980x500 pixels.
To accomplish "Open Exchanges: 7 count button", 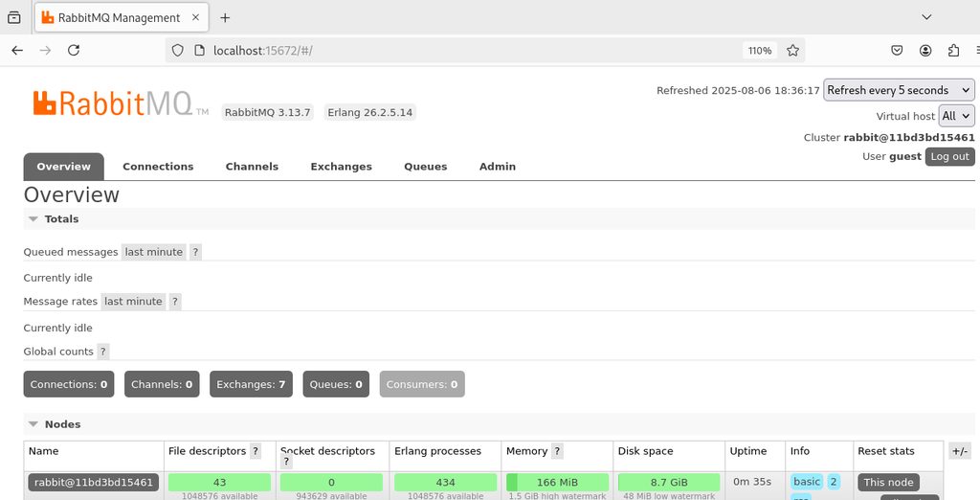I will tap(252, 384).
